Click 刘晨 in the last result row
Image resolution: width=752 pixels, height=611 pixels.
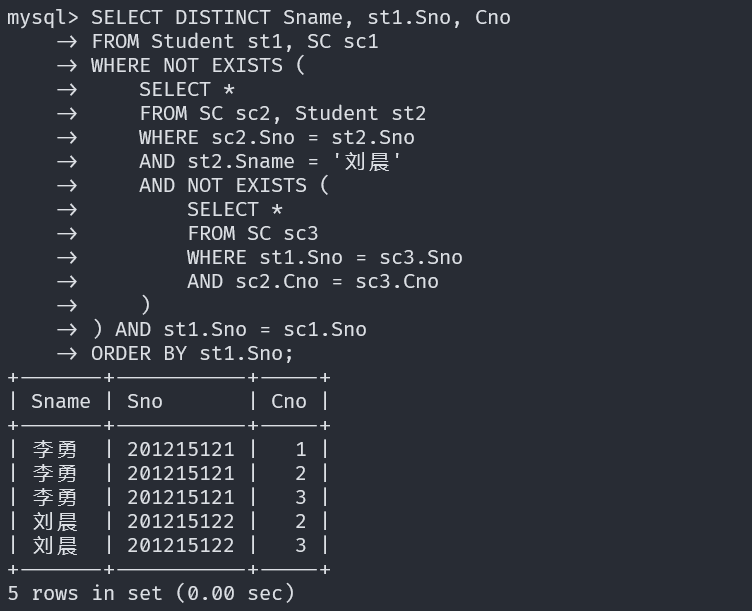55,545
